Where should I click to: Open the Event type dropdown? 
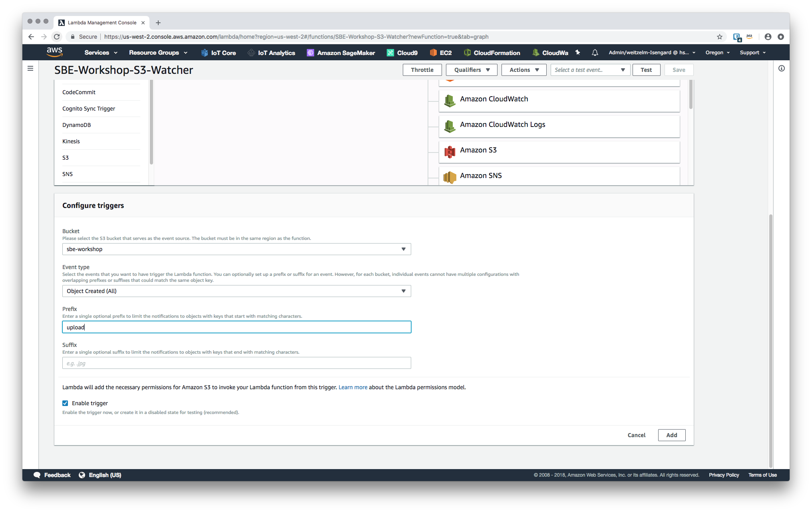[x=237, y=291]
